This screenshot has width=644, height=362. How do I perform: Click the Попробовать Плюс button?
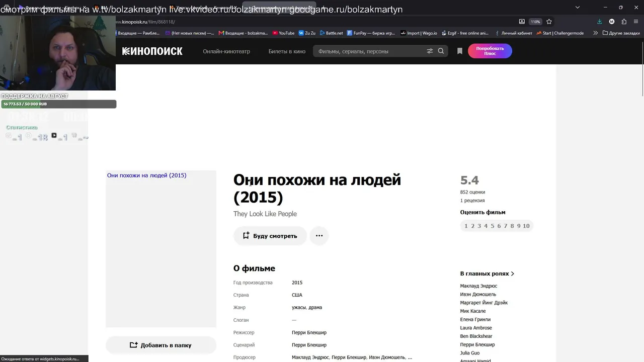pos(490,51)
